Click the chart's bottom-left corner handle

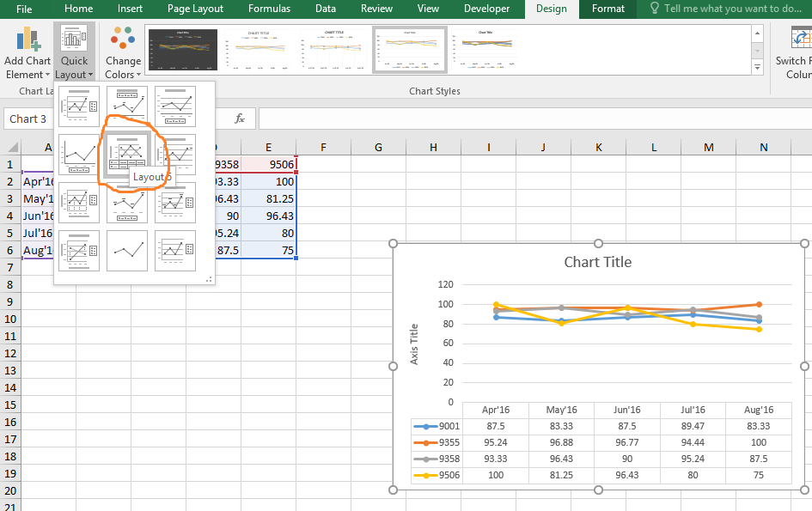pos(393,490)
